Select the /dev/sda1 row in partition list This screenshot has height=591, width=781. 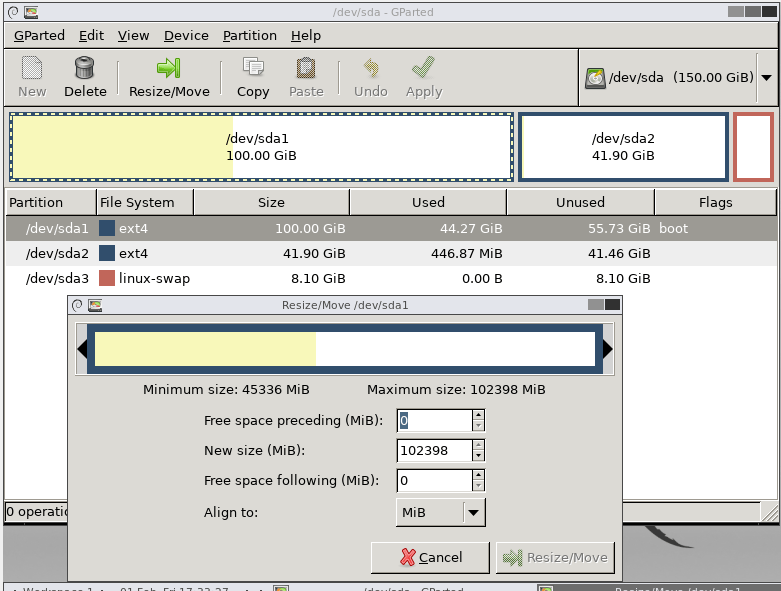pos(391,229)
